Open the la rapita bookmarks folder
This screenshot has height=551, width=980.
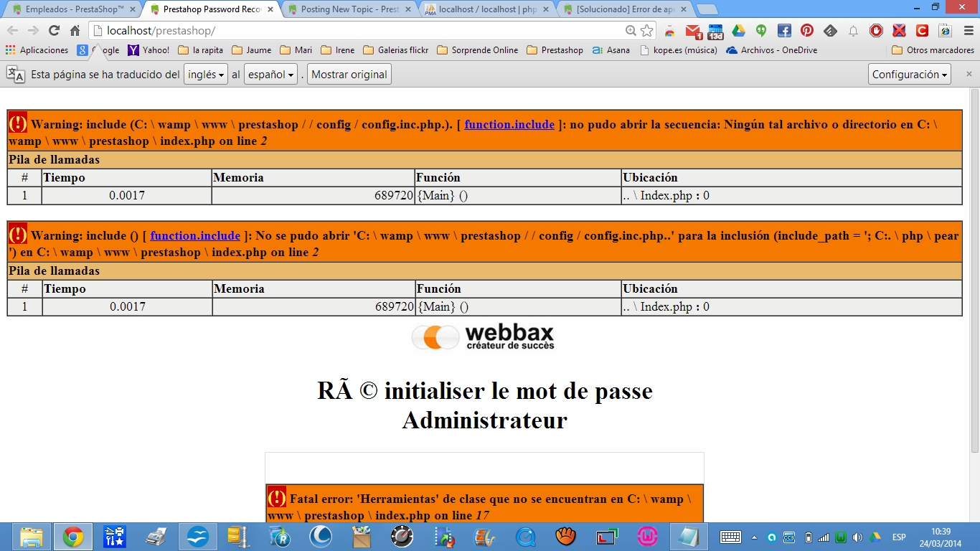point(200,50)
